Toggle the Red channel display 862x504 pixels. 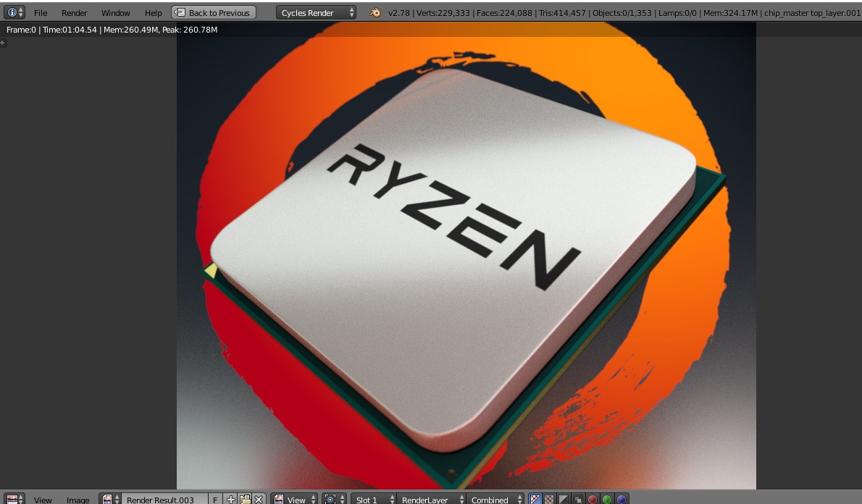tap(592, 499)
